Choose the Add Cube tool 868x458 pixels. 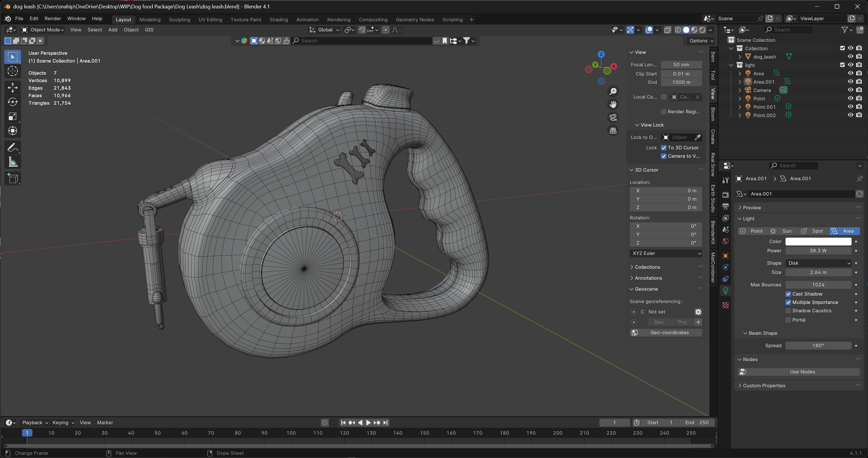[x=12, y=178]
